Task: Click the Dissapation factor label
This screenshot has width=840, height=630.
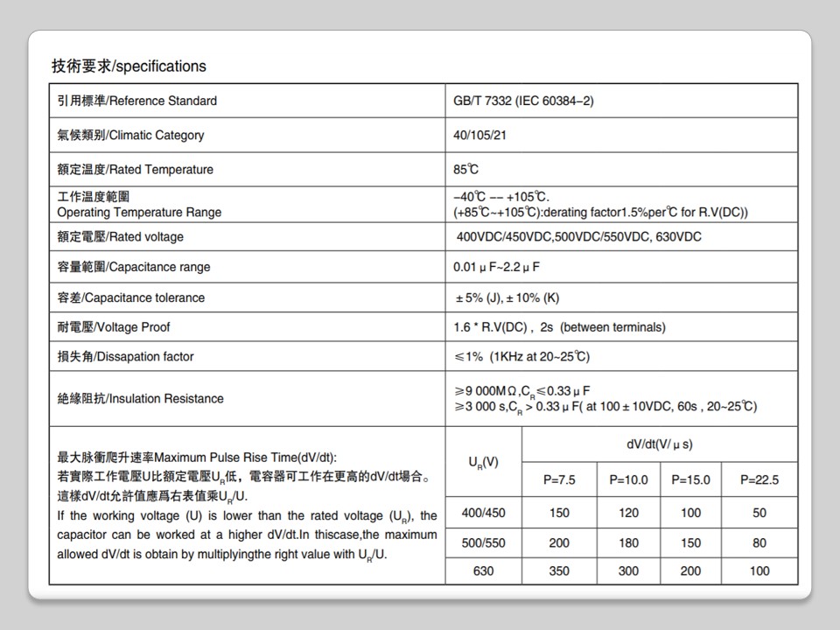Action: [125, 357]
